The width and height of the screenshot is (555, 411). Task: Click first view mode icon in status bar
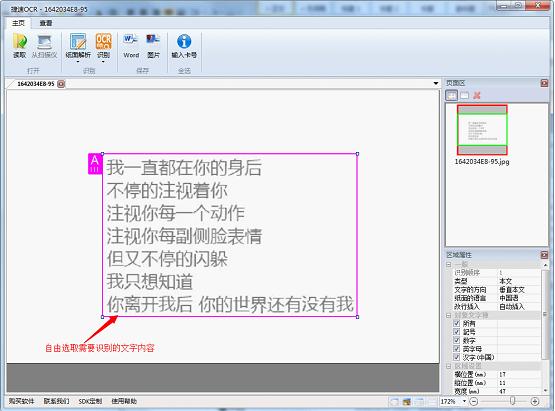394,401
